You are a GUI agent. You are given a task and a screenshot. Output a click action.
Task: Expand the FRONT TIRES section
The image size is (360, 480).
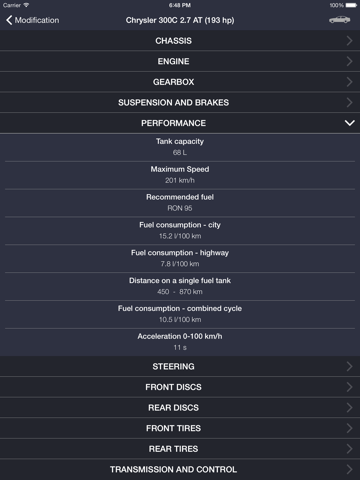coord(180,428)
